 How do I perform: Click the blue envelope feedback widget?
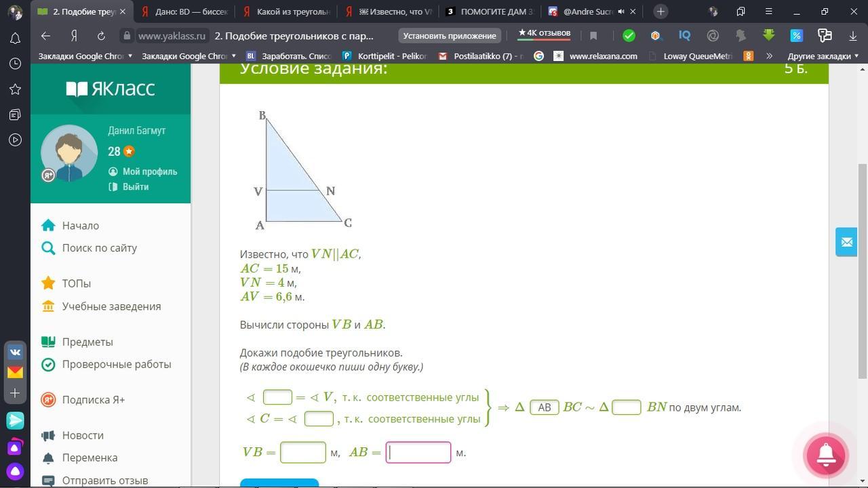[846, 242]
